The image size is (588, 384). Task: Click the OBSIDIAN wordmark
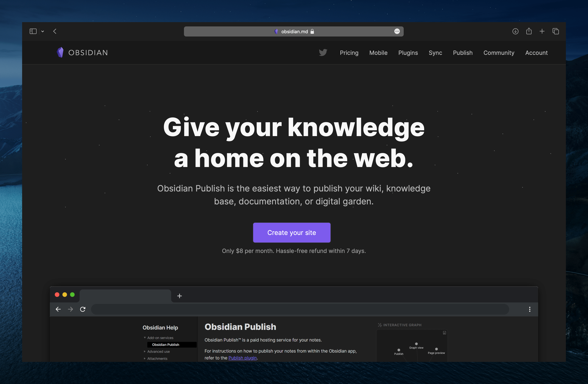(x=88, y=53)
